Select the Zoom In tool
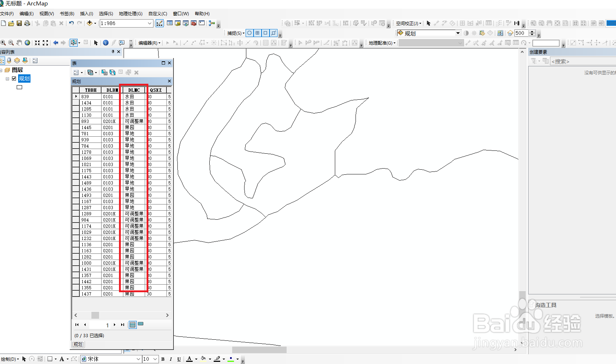Screen dimensions: 616x364 [3, 42]
